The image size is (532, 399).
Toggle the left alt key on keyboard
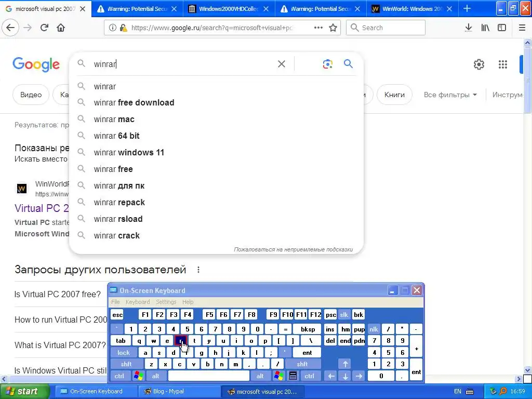[x=156, y=376]
